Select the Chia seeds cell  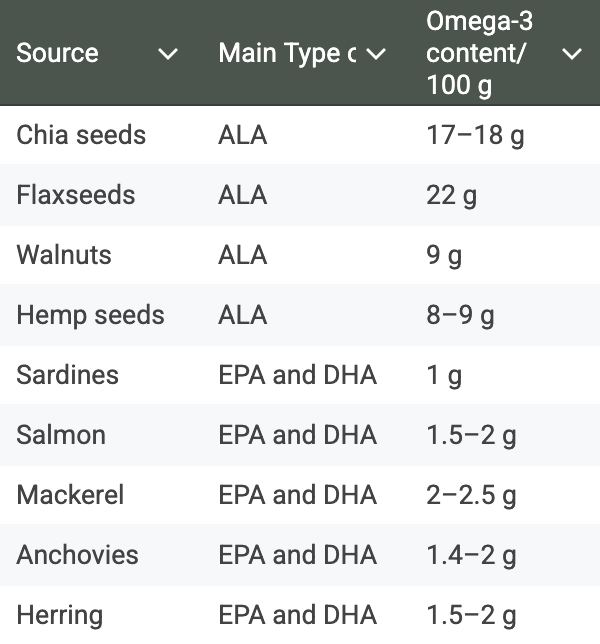(x=81, y=135)
